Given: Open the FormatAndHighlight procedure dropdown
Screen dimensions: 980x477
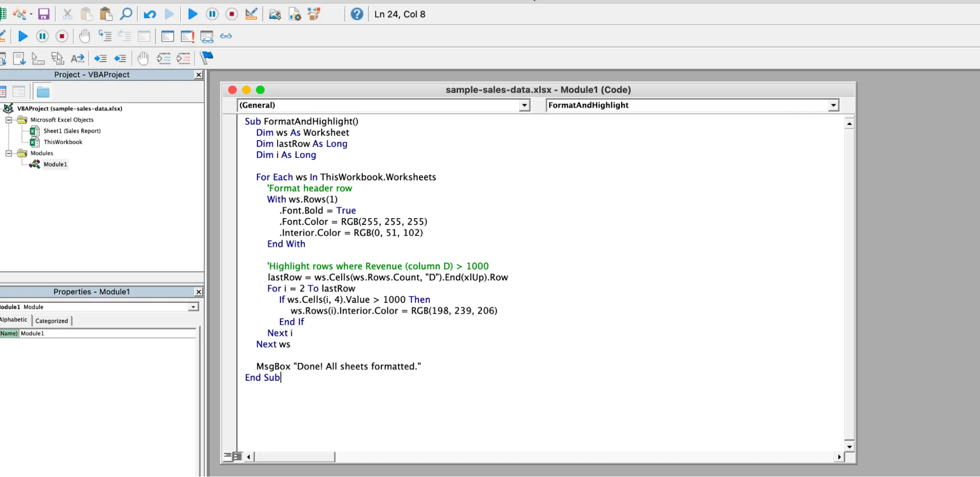Looking at the screenshot, I should tap(833, 105).
